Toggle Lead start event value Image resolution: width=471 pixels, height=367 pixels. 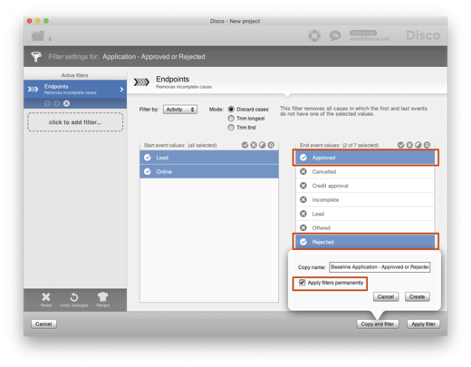click(209, 158)
